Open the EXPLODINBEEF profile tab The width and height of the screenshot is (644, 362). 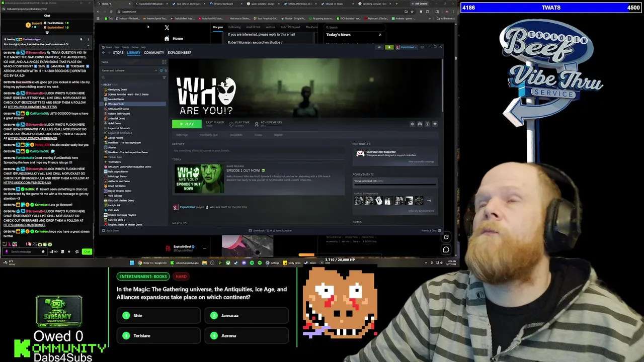point(179,52)
